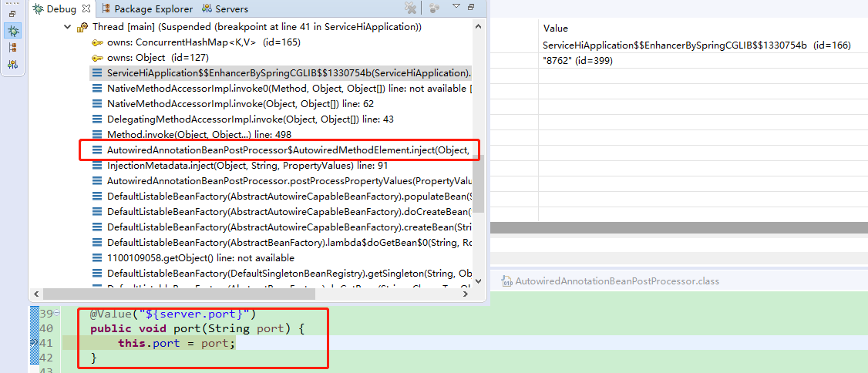Select 1100109058.getObject() stack frame
The height and width of the screenshot is (373, 868).
(x=200, y=258)
